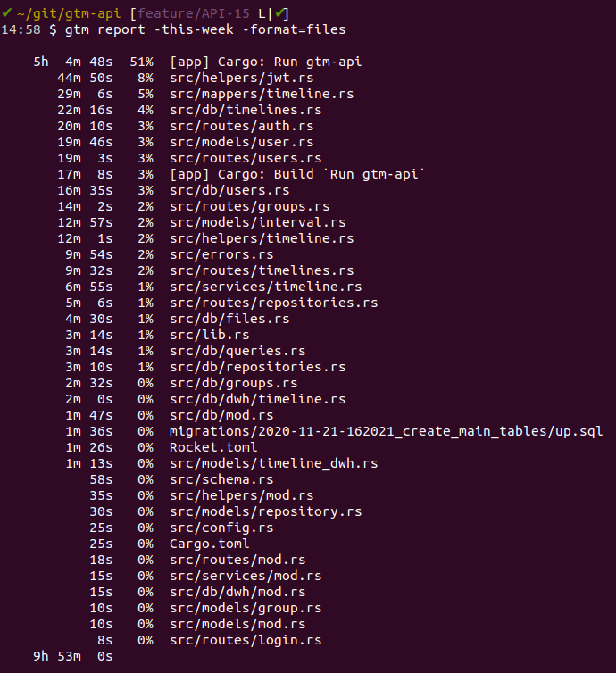This screenshot has width=616, height=673.
Task: Click the src/routes/auth.rs entry
Action: click(242, 126)
